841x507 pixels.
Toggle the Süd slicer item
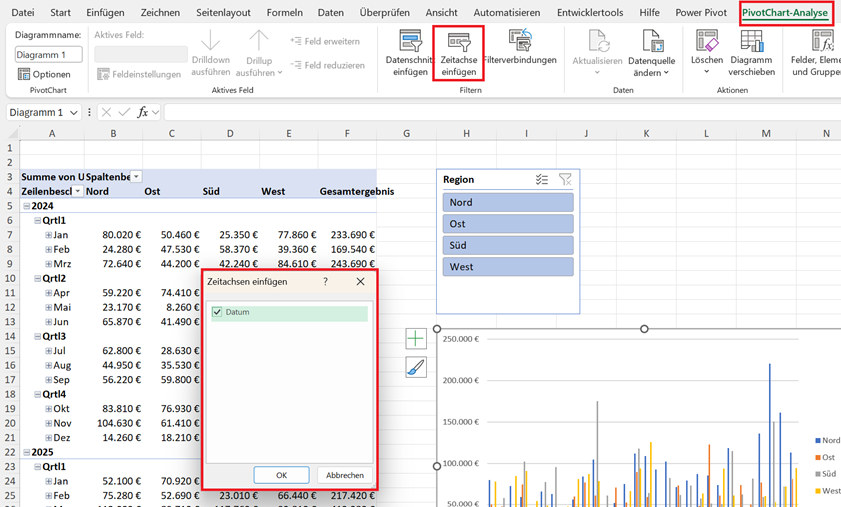[508, 245]
